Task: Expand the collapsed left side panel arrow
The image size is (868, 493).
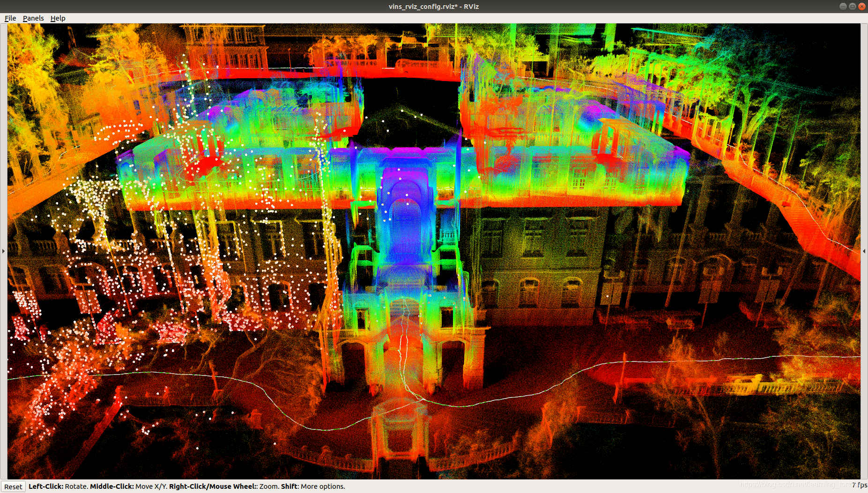Action: pyautogui.click(x=3, y=251)
